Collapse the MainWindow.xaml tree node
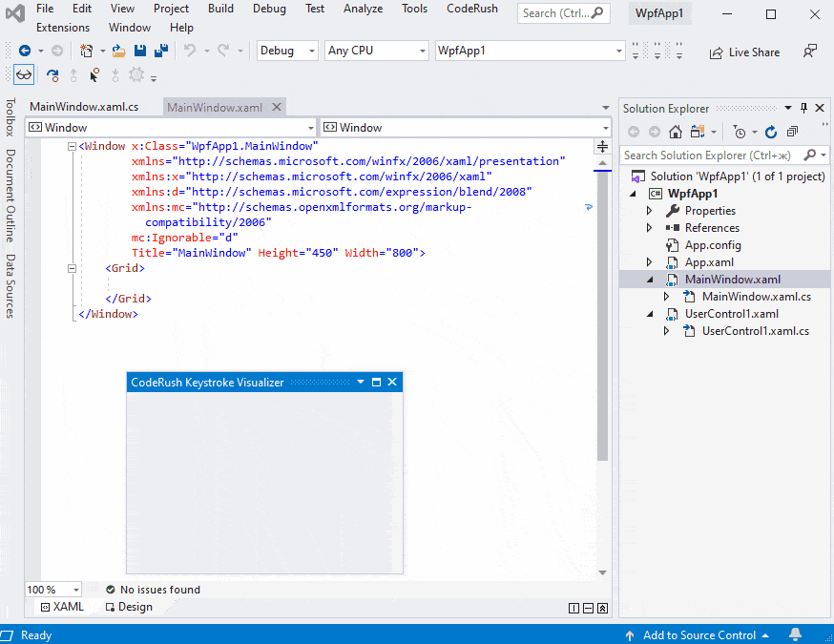This screenshot has width=834, height=644. [651, 279]
